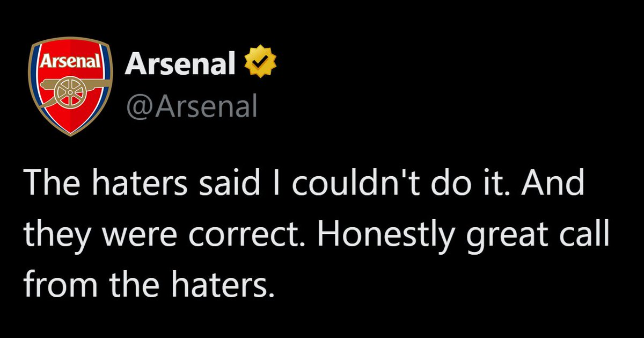Open the @Arsenal handle link

click(x=191, y=105)
